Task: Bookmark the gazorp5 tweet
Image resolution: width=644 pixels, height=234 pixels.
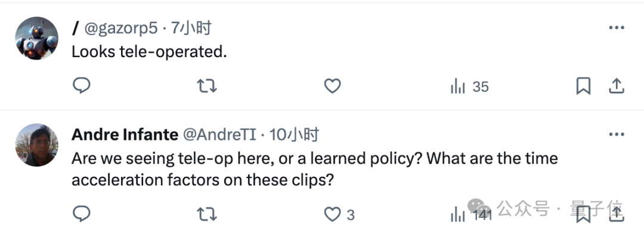Action: 583,86
